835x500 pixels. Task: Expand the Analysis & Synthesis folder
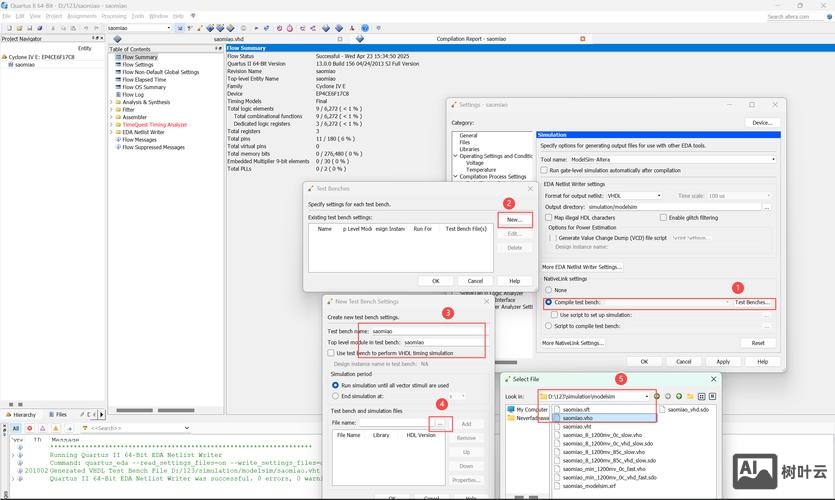pyautogui.click(x=112, y=102)
